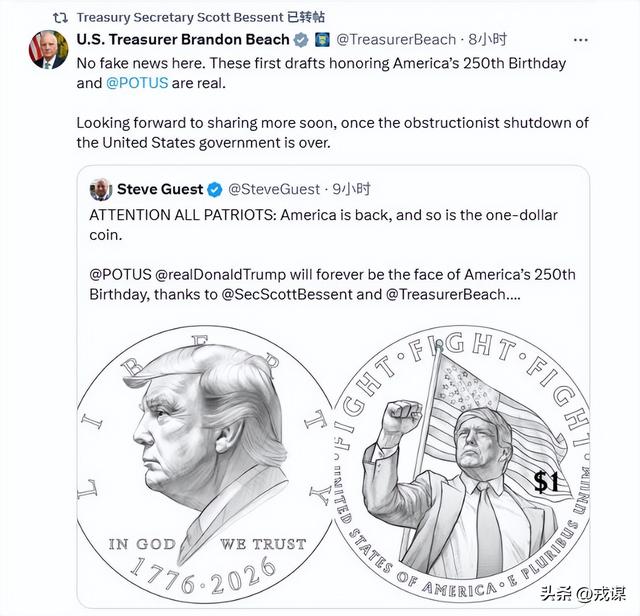Click the Treasury affiliation badge icon
Image resolution: width=640 pixels, height=616 pixels.
(322, 40)
